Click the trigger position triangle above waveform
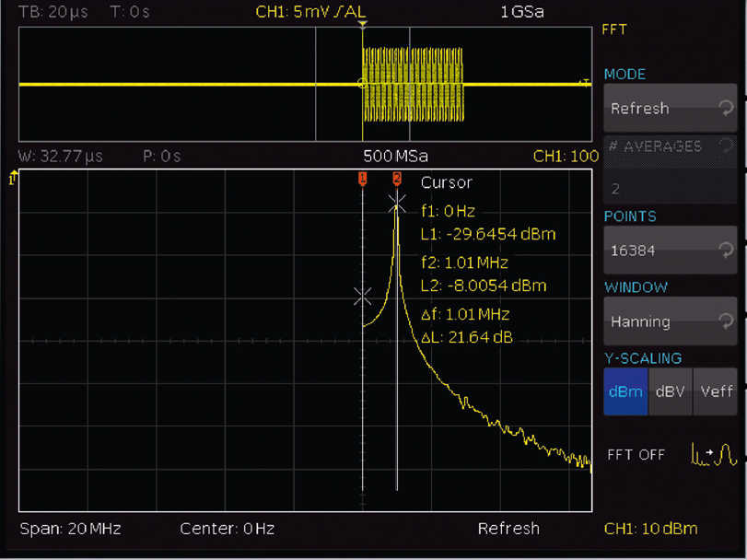The width and height of the screenshot is (747, 560). tap(363, 24)
